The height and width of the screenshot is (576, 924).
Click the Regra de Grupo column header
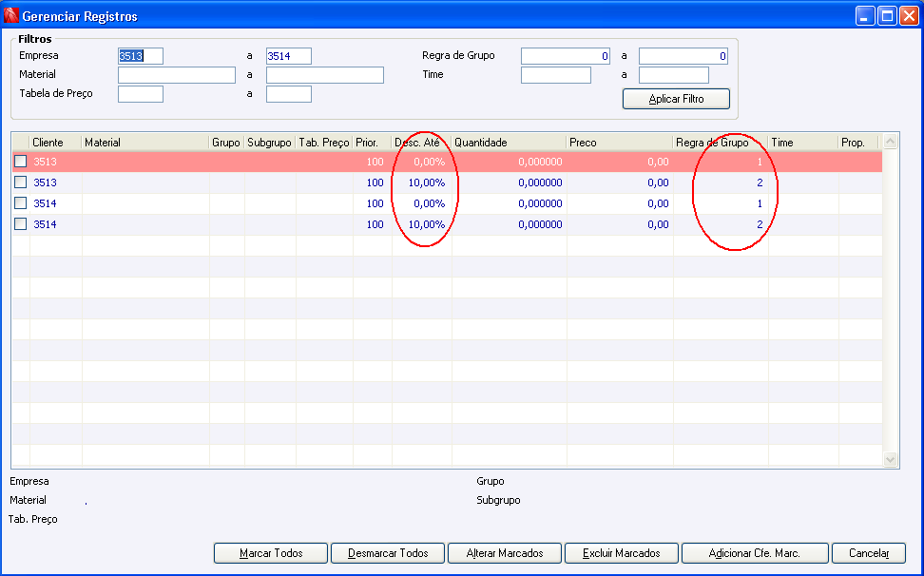[x=721, y=143]
